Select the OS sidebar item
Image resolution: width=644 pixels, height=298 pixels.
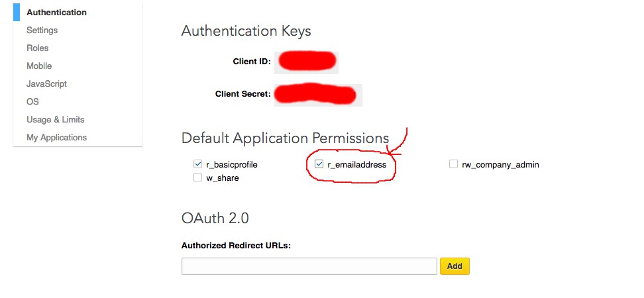(32, 102)
